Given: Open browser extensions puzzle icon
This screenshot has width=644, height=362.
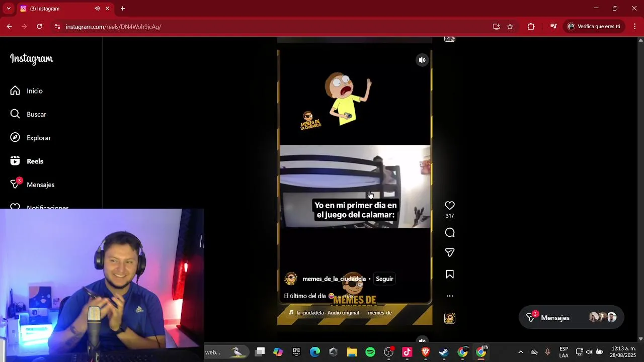Looking at the screenshot, I should coord(531,27).
